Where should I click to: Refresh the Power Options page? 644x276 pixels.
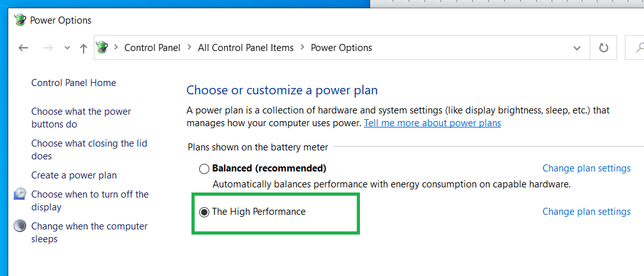[x=603, y=48]
